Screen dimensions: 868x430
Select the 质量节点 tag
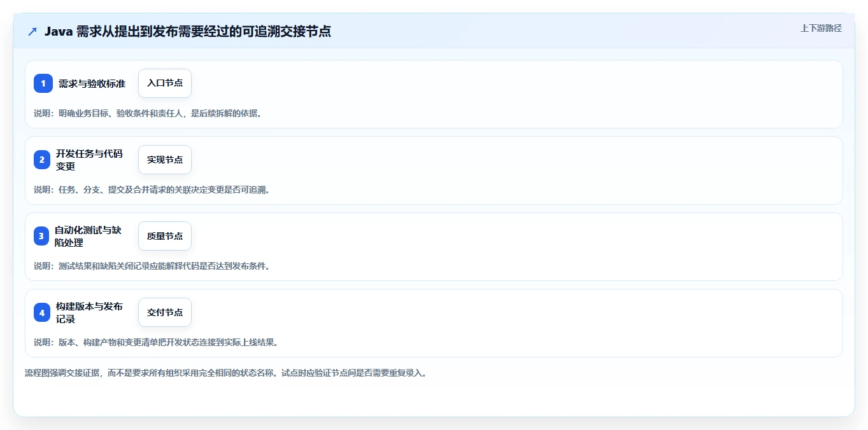[165, 236]
